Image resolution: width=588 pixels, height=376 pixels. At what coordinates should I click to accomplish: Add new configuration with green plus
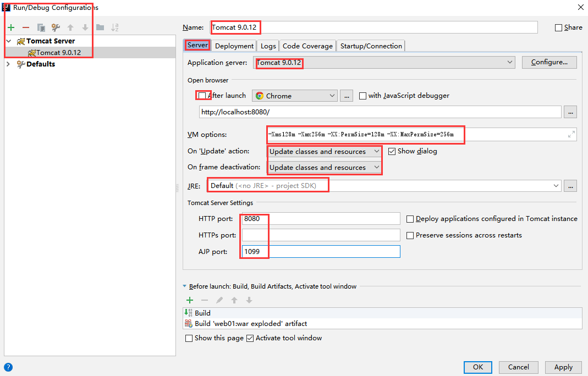coord(11,27)
